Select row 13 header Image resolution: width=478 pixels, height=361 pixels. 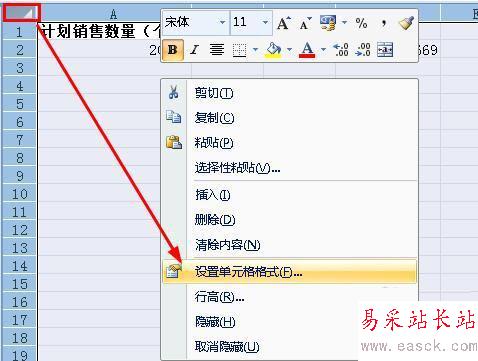point(19,248)
